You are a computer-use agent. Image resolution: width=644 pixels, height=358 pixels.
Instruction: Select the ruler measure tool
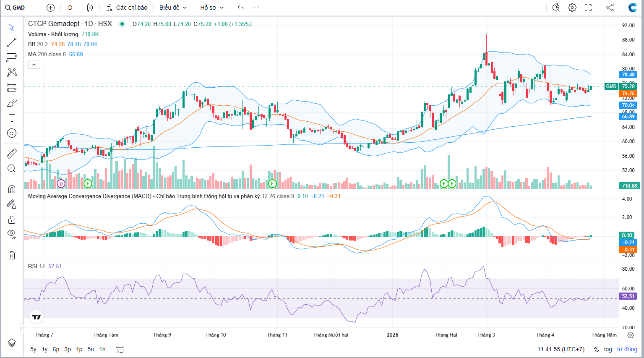pos(12,154)
